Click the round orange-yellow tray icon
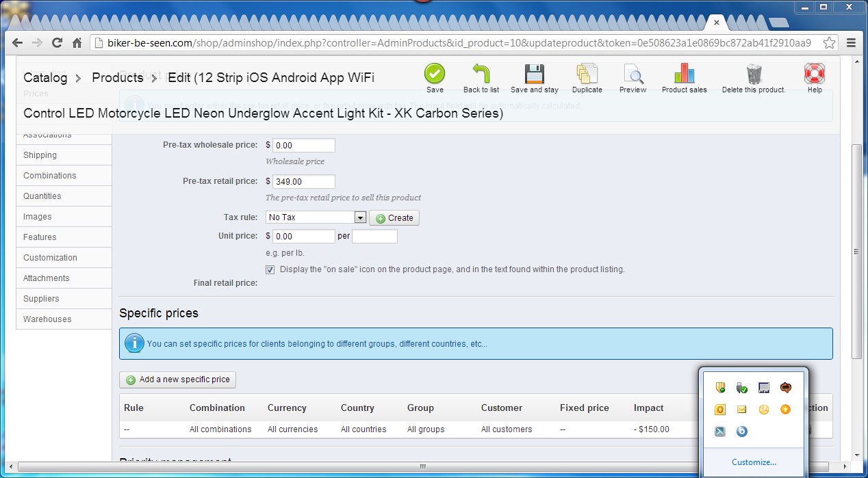868x478 pixels. point(764,410)
